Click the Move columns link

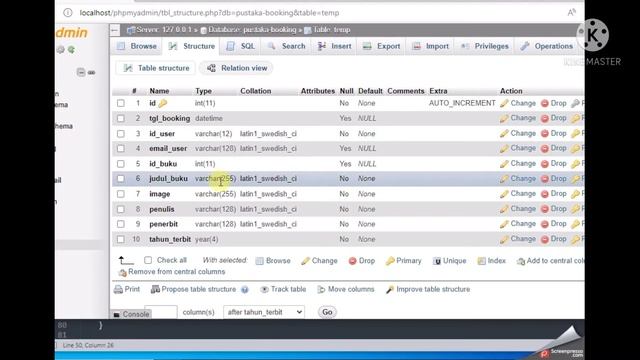(x=346, y=289)
